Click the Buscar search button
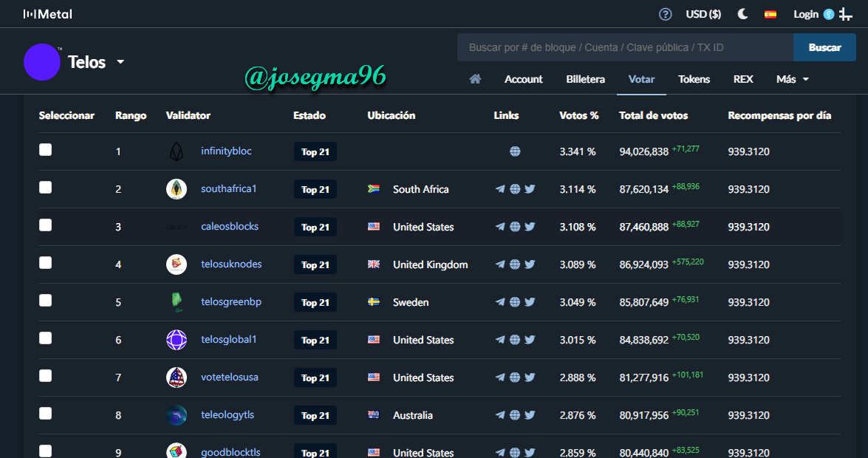Screen dimensions: 868x458 824,47
